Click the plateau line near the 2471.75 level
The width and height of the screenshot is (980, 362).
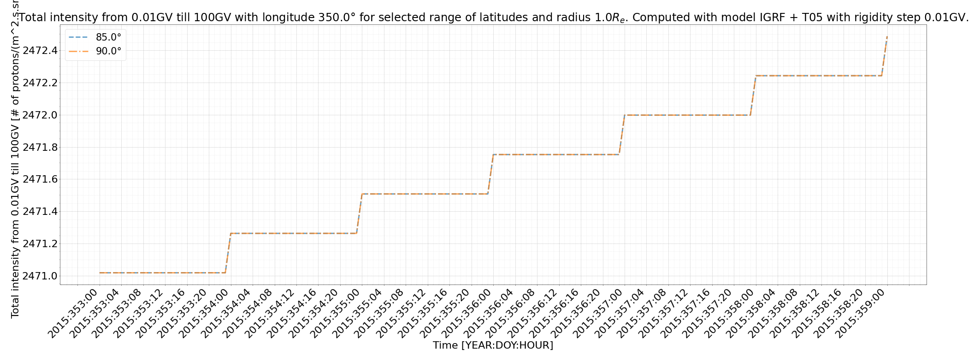tap(556, 154)
